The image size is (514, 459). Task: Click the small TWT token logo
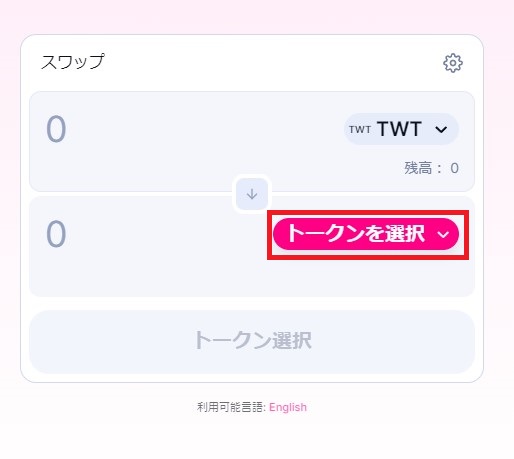click(360, 129)
